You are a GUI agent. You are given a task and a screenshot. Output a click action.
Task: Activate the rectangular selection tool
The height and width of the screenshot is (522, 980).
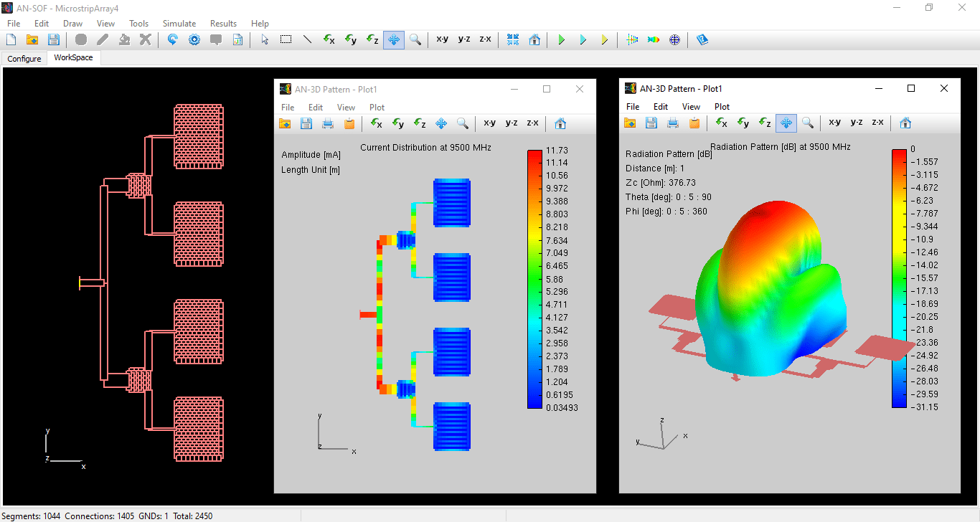click(286, 39)
